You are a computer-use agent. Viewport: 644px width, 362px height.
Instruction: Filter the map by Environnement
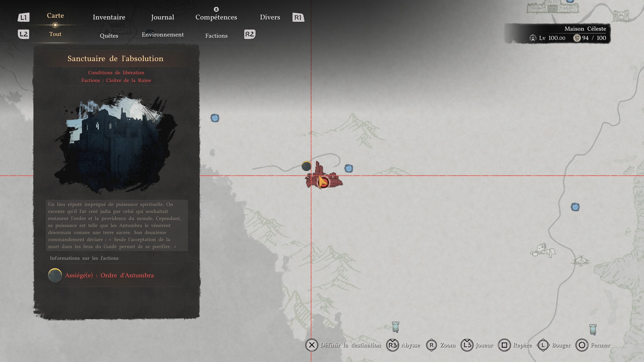[163, 35]
